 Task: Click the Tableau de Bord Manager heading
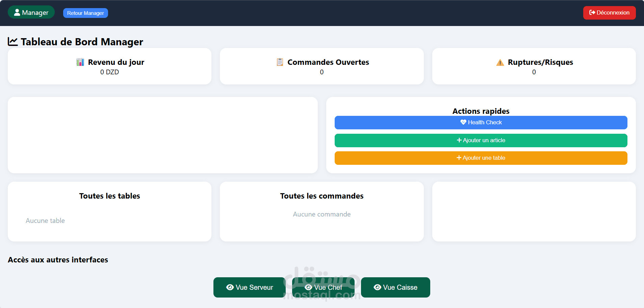[82, 42]
